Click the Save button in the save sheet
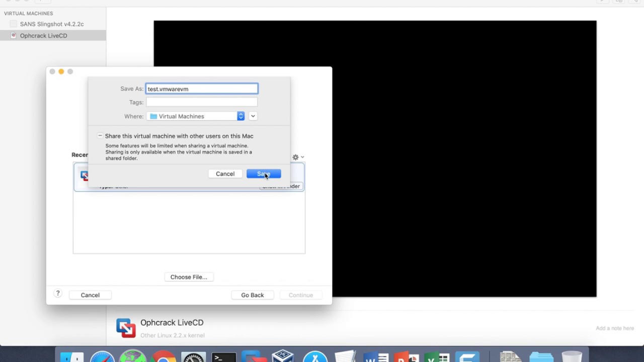The height and width of the screenshot is (362, 644). coord(264,173)
